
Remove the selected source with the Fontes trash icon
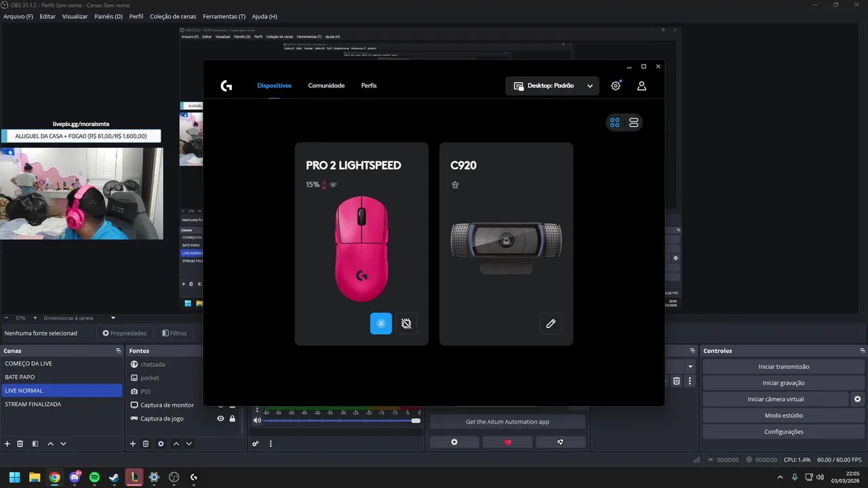(x=146, y=444)
